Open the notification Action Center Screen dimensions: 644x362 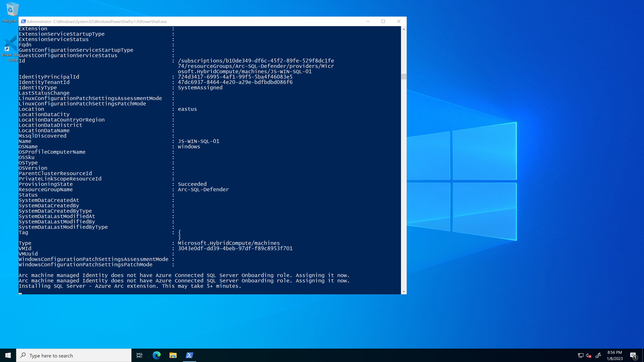pyautogui.click(x=633, y=355)
